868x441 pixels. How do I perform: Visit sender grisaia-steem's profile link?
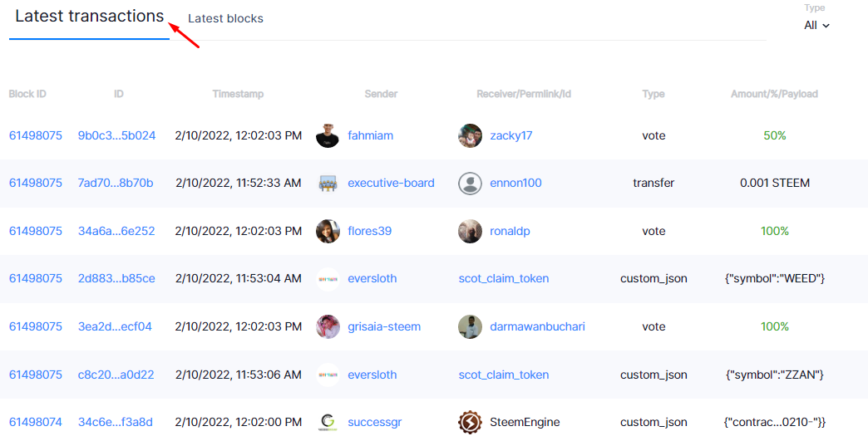click(383, 326)
